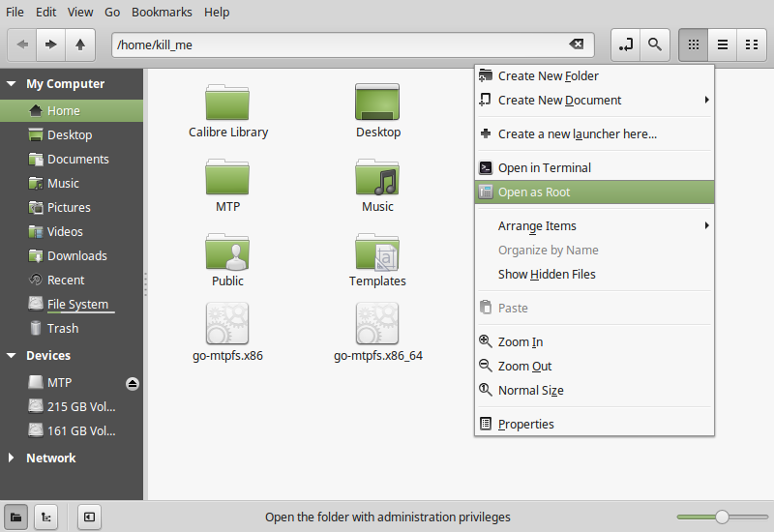Open Downloads in the sidebar

[x=72, y=256]
